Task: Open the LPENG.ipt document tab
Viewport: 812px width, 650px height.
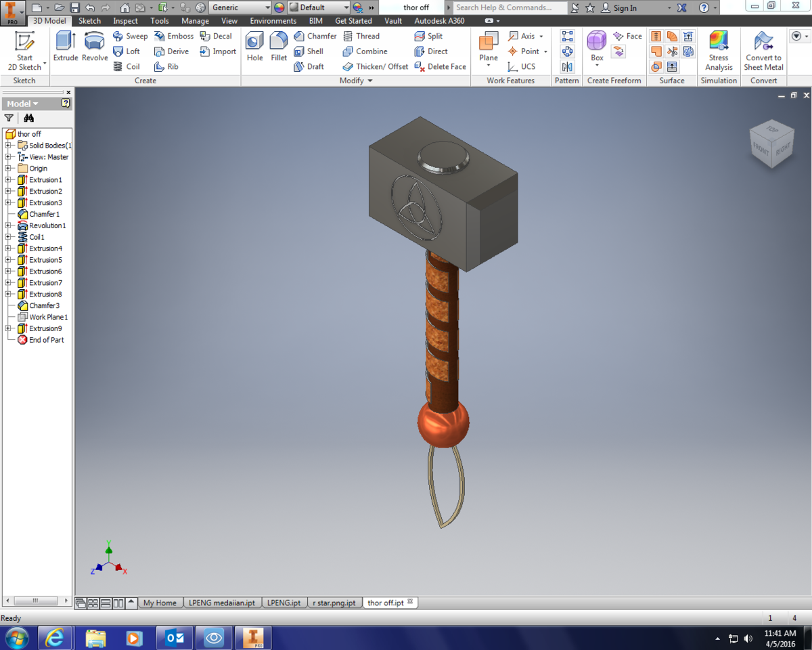Action: click(284, 602)
